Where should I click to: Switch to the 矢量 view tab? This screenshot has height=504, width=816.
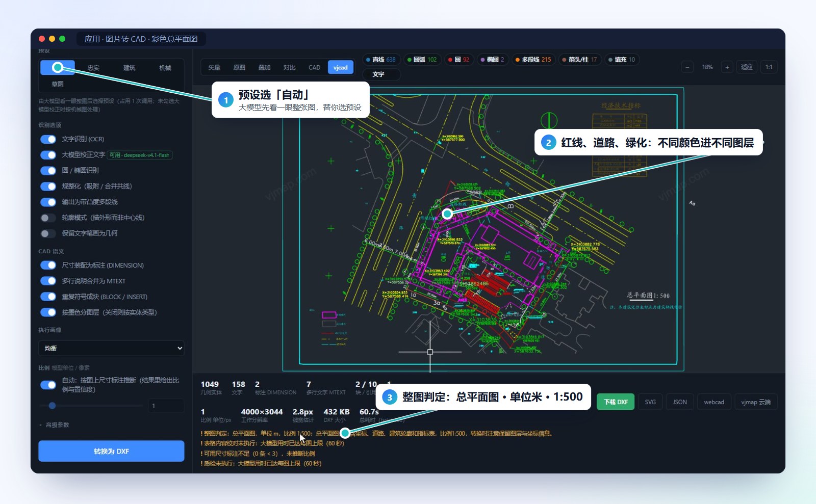click(x=214, y=67)
